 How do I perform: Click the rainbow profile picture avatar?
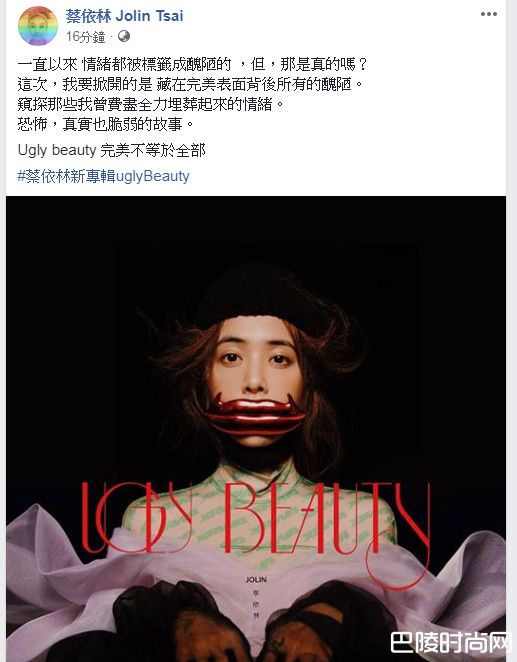[38, 26]
